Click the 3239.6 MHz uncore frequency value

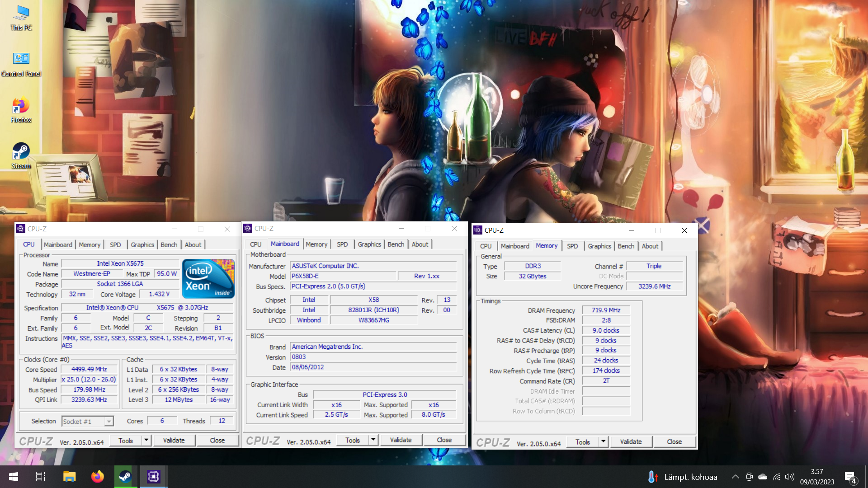point(655,286)
